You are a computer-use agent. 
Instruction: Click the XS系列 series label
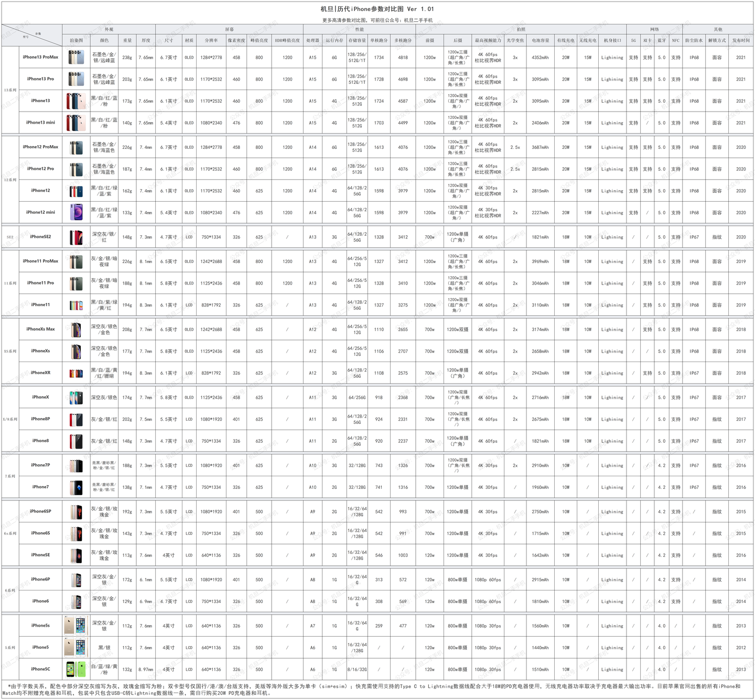pyautogui.click(x=10, y=351)
